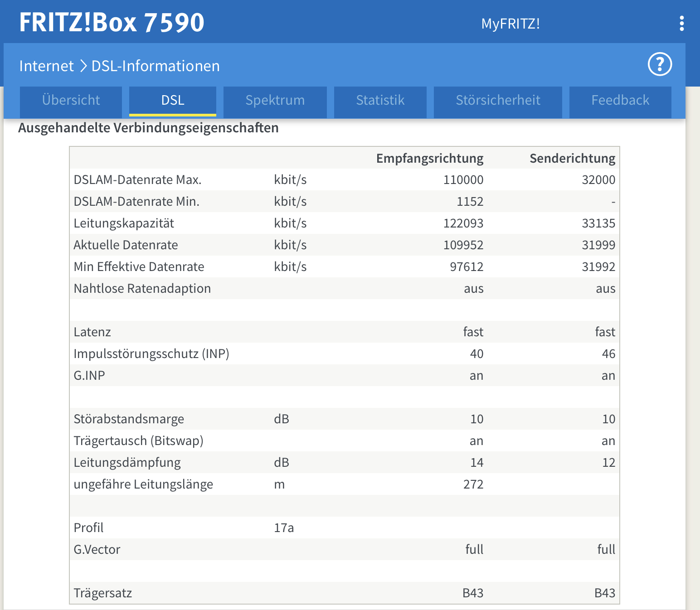Click the MyFRITZ! link
700x610 pixels.
510,24
